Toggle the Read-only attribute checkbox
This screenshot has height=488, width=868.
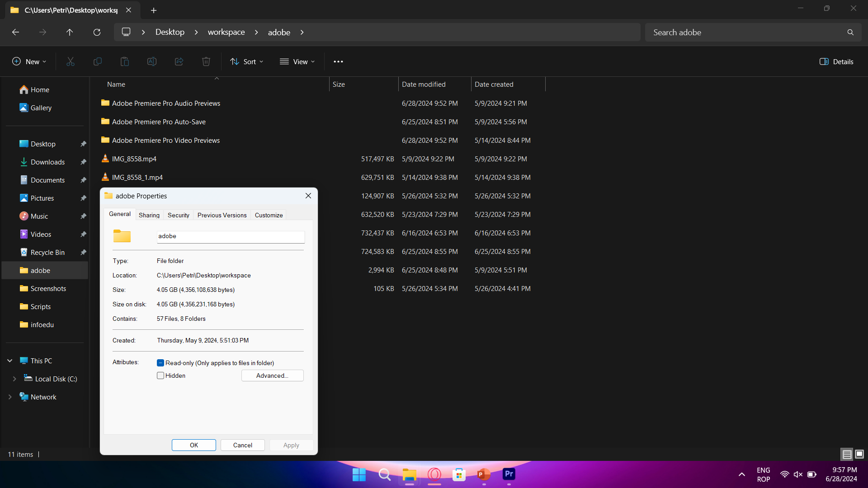(x=160, y=363)
